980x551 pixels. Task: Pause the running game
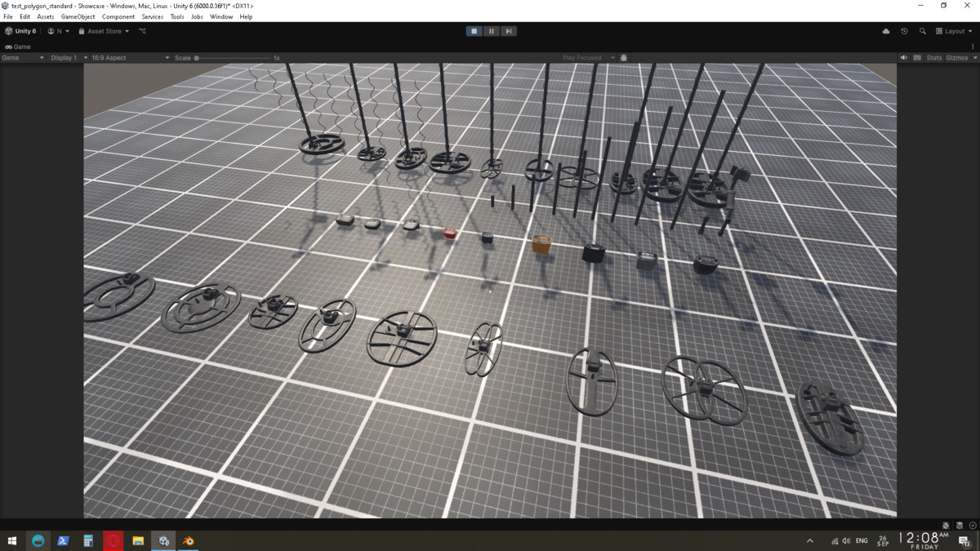[491, 31]
